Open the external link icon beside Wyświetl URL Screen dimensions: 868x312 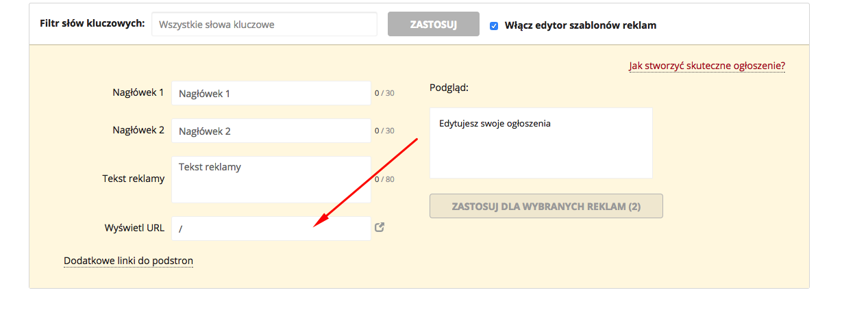[380, 228]
